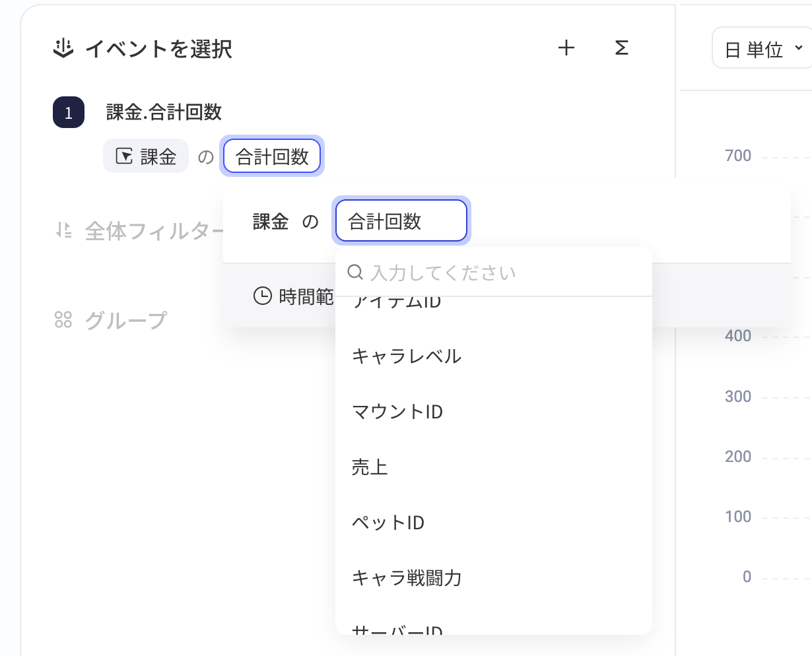Image resolution: width=812 pixels, height=656 pixels.
Task: Click the グループ group icon
Action: 63,320
